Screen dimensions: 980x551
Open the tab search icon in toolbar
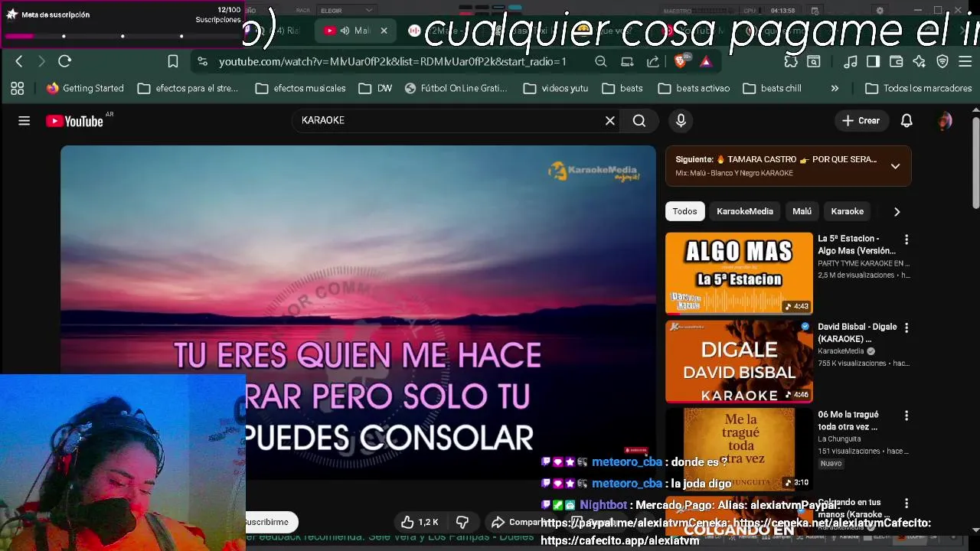coord(814,61)
